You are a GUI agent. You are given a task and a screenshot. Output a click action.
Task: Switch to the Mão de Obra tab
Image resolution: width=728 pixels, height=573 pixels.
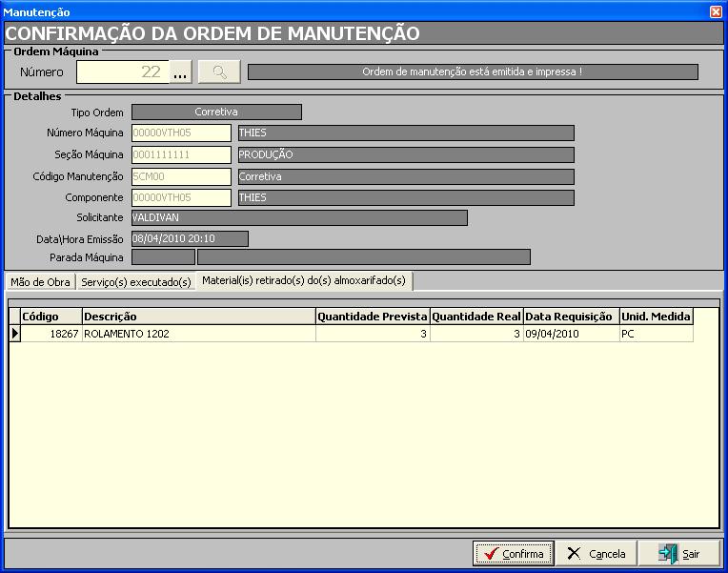point(41,282)
